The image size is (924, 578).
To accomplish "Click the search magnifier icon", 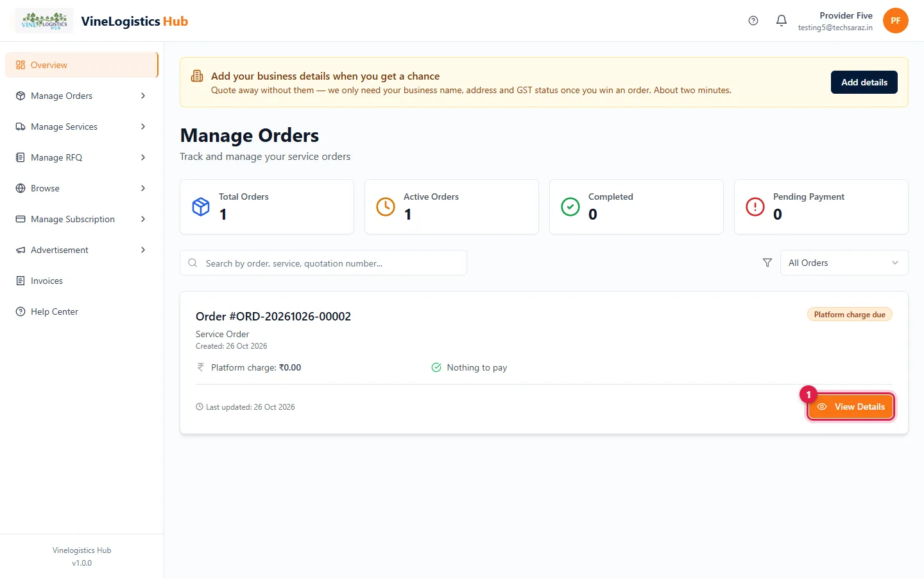I will pyautogui.click(x=193, y=263).
